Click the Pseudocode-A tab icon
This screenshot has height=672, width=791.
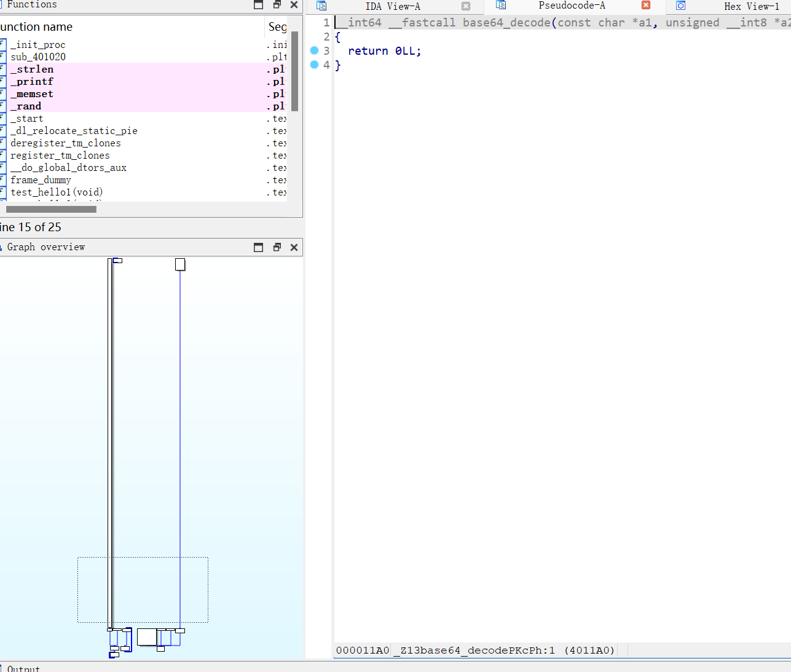click(x=501, y=6)
